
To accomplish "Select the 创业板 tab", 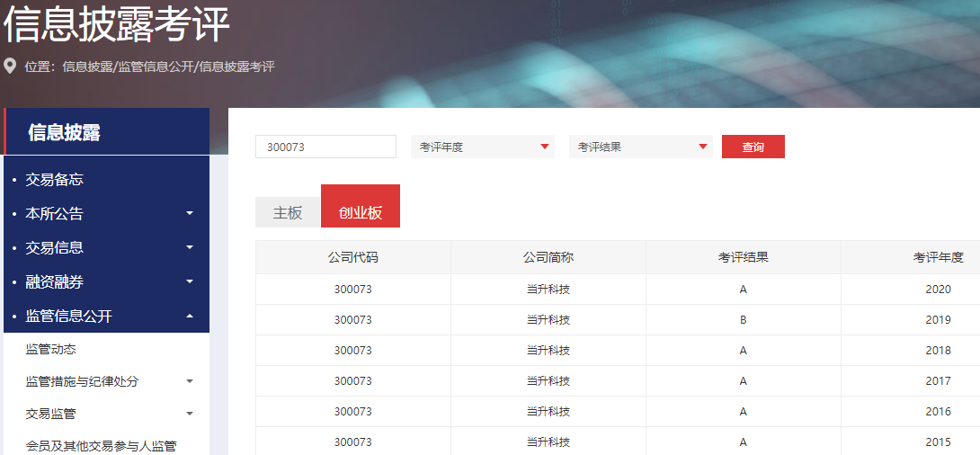I will [360, 212].
